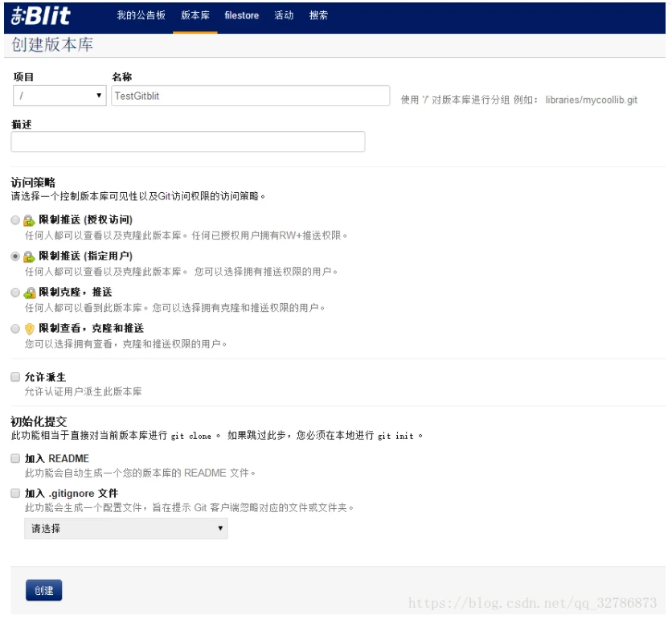Choose the 限制克隆, 推送 radio option
Viewport: 672px width, 619px height.
click(15, 293)
